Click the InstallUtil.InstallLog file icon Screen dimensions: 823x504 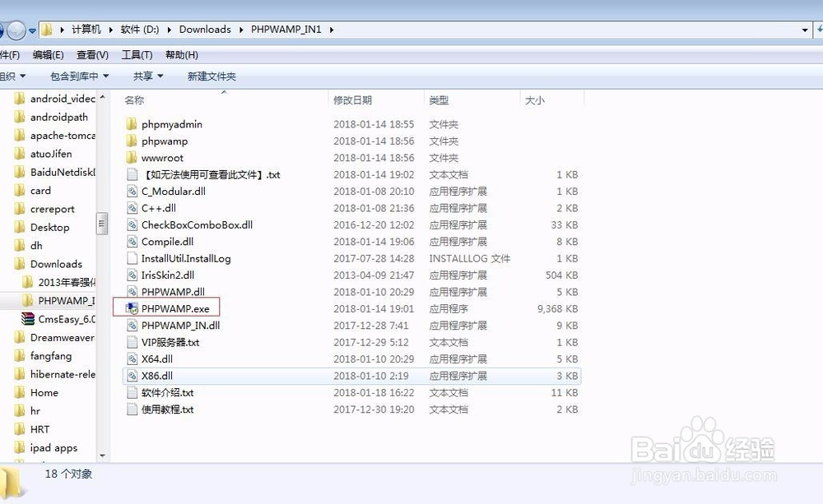(133, 258)
